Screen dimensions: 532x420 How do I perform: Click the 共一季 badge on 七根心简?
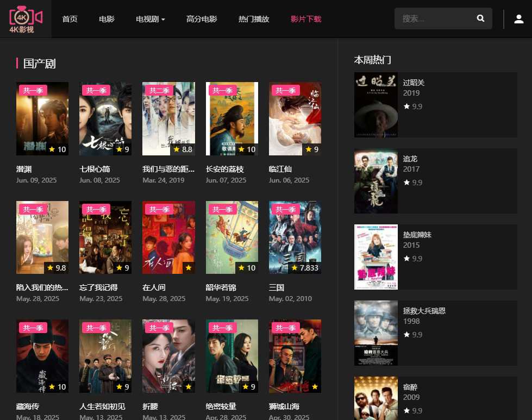[x=96, y=90]
